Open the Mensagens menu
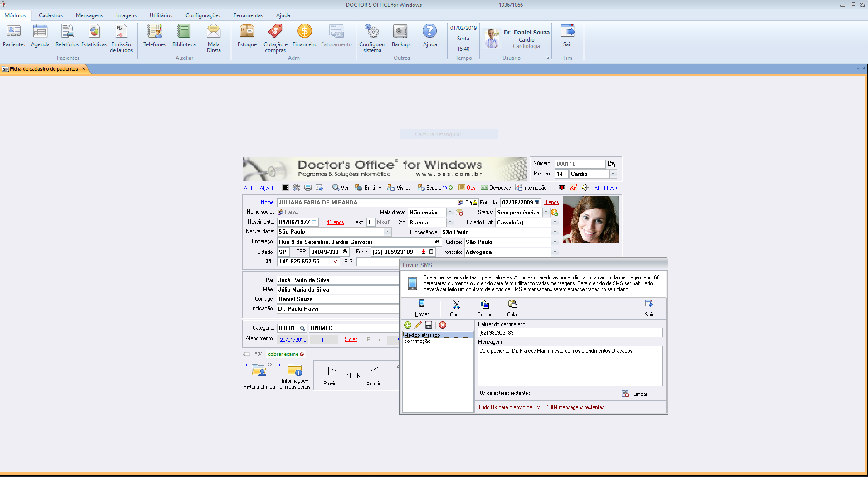The image size is (868, 477). point(89,15)
